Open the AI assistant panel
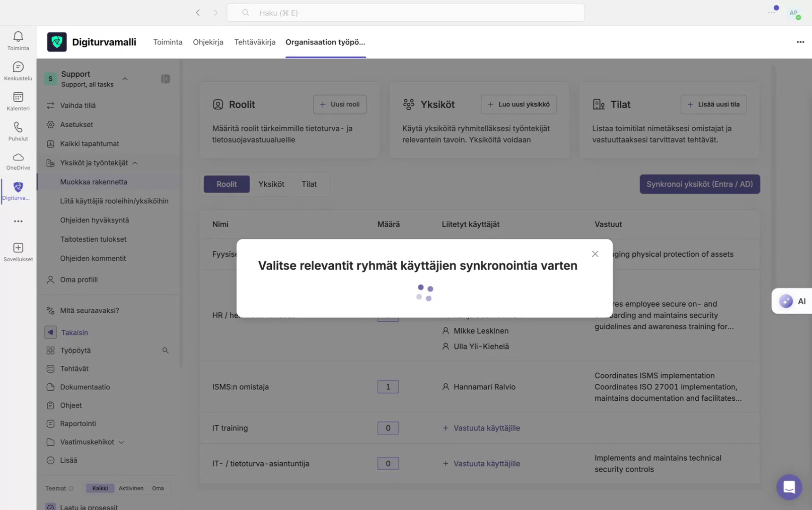The image size is (812, 510). 792,301
